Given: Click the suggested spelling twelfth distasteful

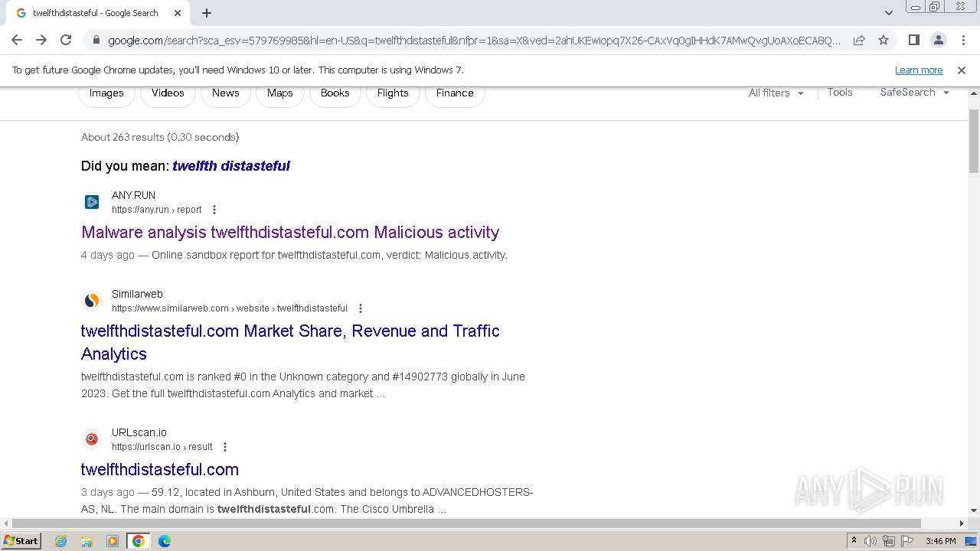Looking at the screenshot, I should pyautogui.click(x=231, y=165).
